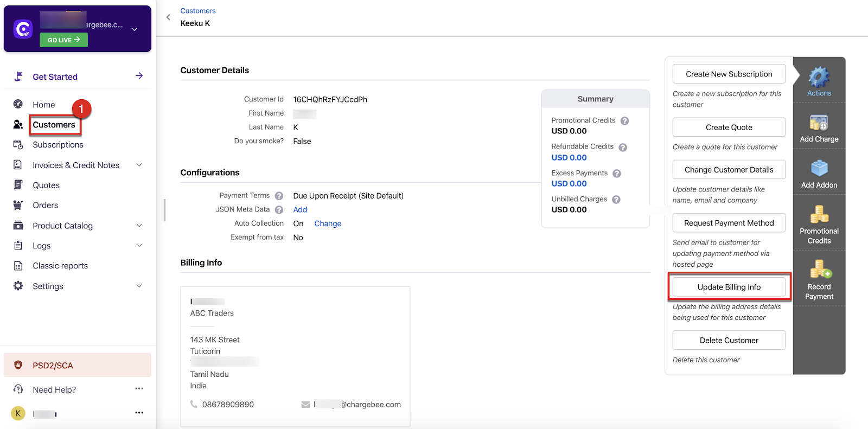Image resolution: width=868 pixels, height=429 pixels.
Task: Click the Settings gear icon
Action: tap(18, 286)
